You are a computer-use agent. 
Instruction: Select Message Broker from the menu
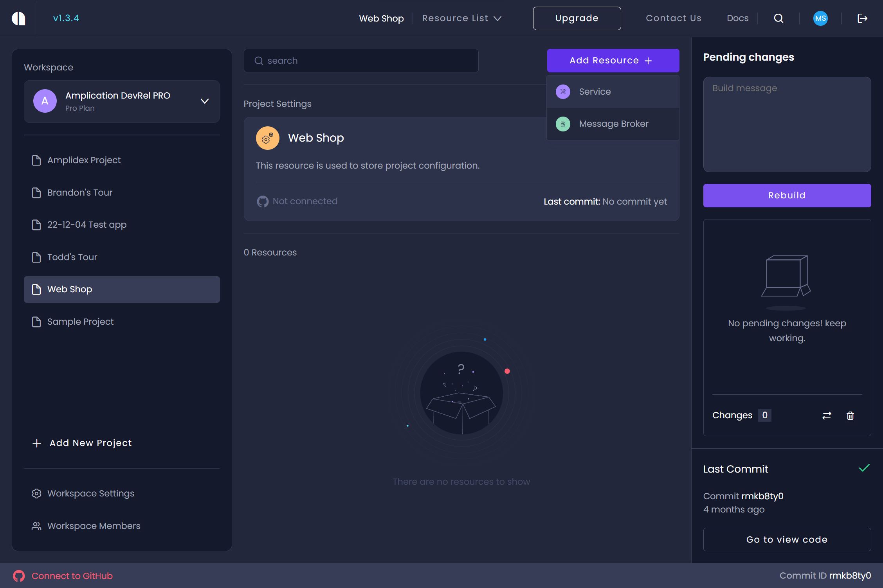pos(613,124)
